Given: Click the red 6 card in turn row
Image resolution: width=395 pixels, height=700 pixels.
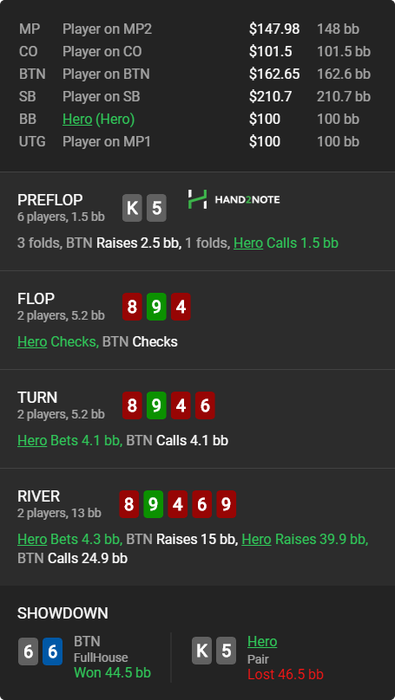Looking at the screenshot, I should 205,406.
